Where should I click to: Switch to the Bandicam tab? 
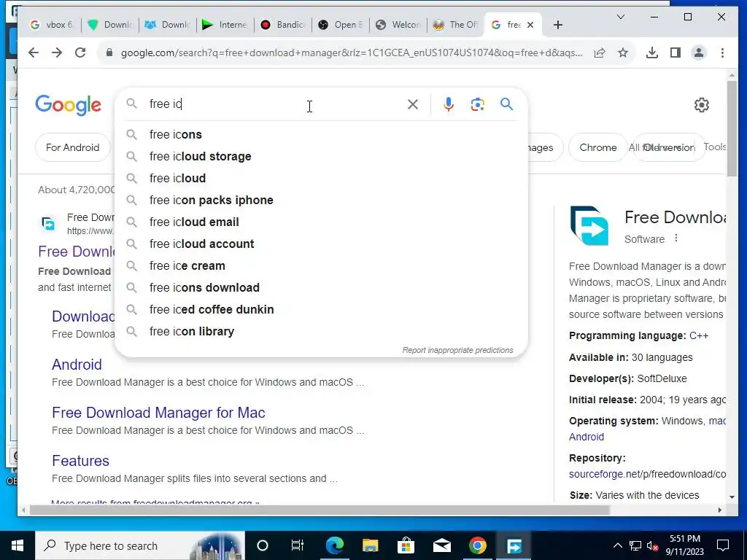(283, 25)
